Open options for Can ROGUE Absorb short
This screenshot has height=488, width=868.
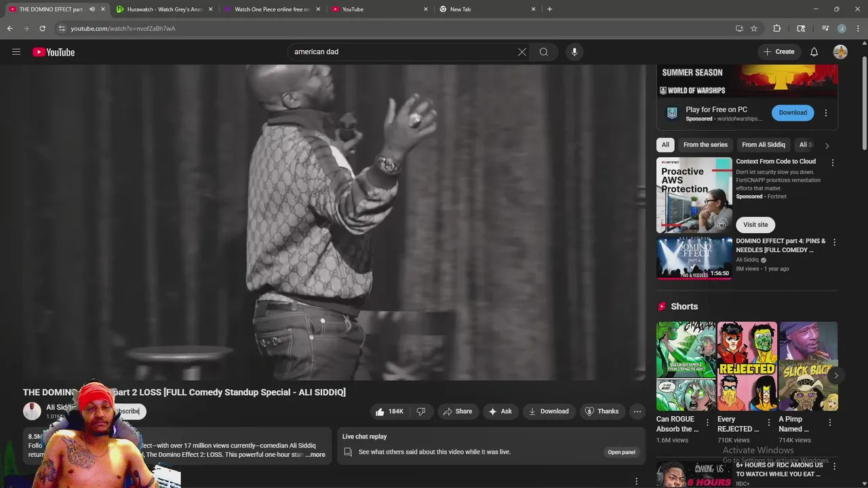[707, 423]
